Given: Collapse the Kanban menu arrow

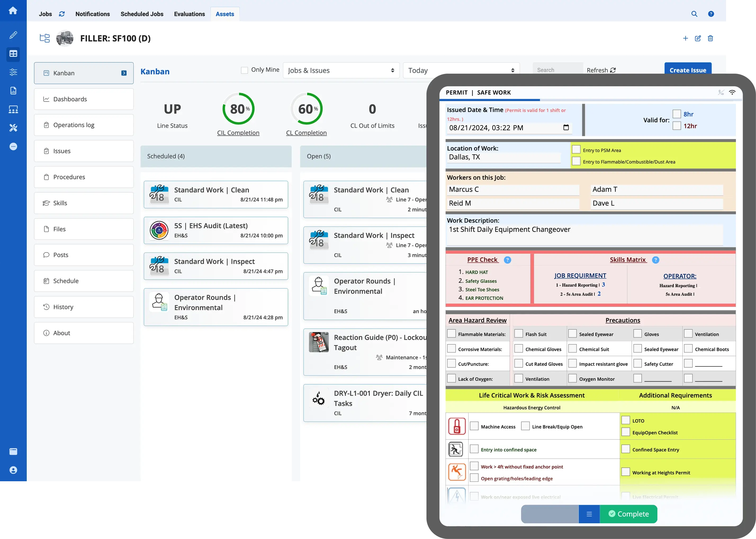Looking at the screenshot, I should 124,73.
